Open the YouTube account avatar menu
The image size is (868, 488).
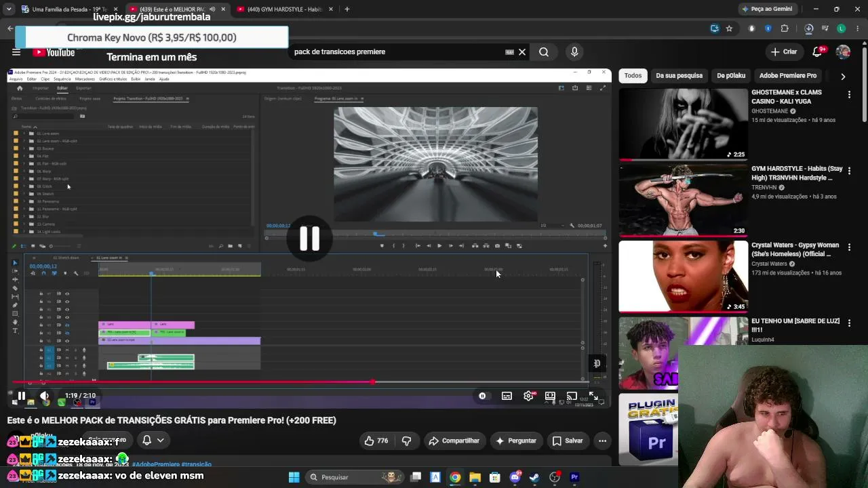tap(843, 52)
